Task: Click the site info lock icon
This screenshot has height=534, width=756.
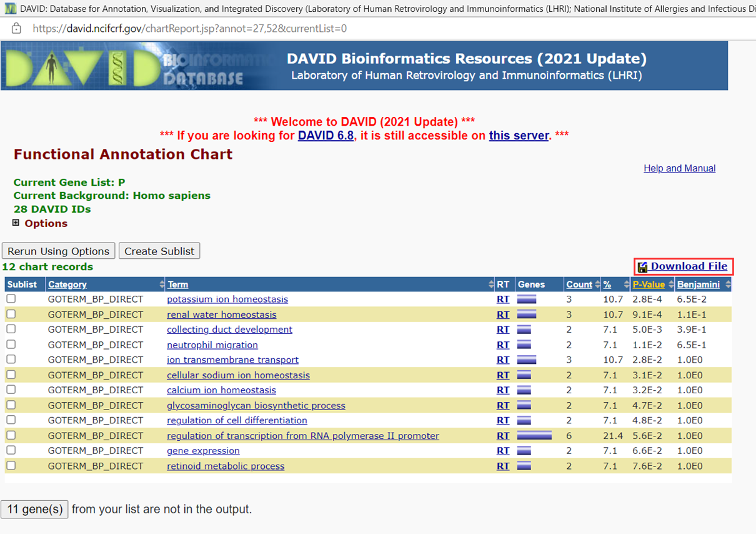Action: coord(16,29)
